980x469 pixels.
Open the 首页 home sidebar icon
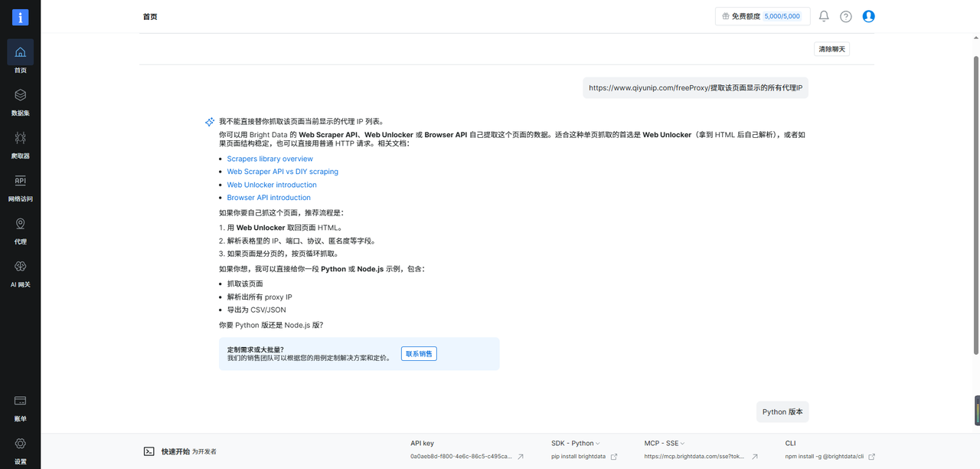20,52
